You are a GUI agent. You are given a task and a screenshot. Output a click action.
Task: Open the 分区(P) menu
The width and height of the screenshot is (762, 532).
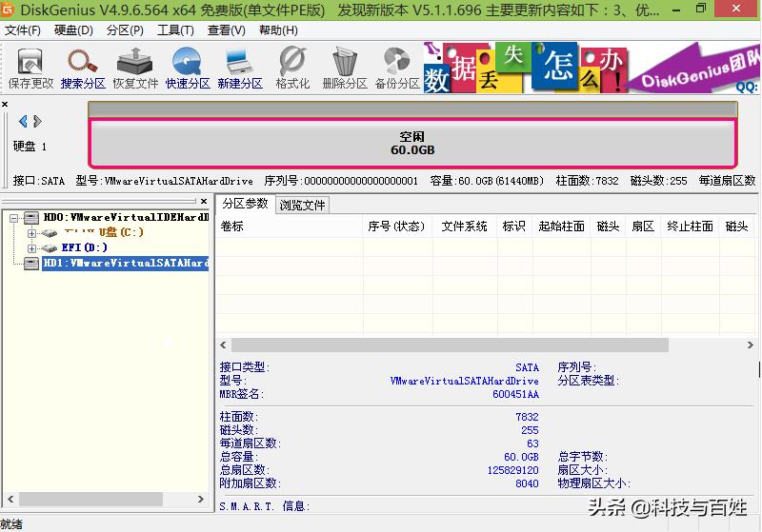point(125,30)
